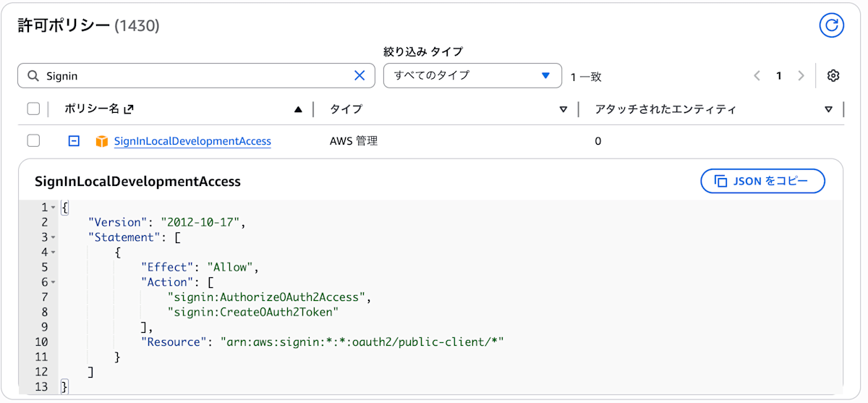
Task: Select the SignInLocalDevelopmentAccess row checkbox
Action: 33,141
